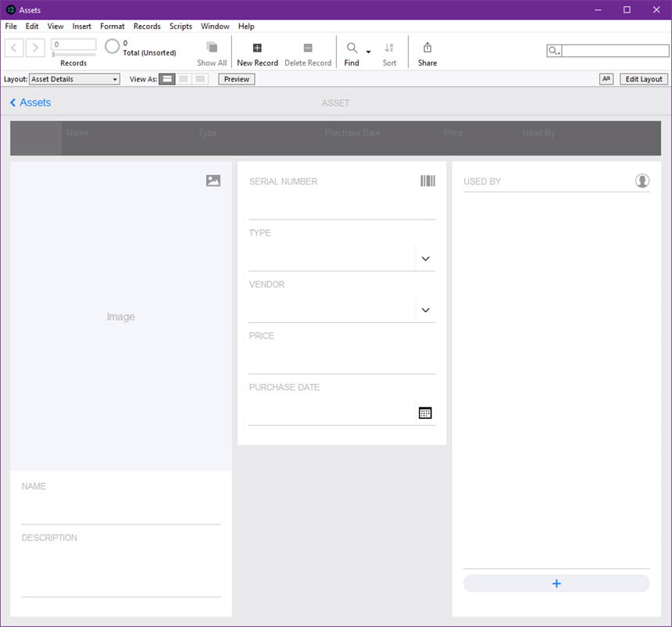Open the quick find search options icon
The image size is (672, 627).
tap(554, 51)
